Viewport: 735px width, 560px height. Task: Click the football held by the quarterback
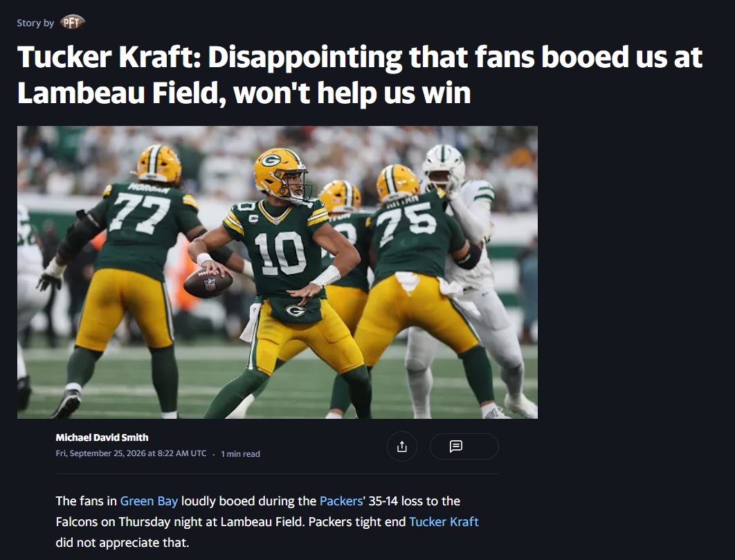click(x=208, y=283)
